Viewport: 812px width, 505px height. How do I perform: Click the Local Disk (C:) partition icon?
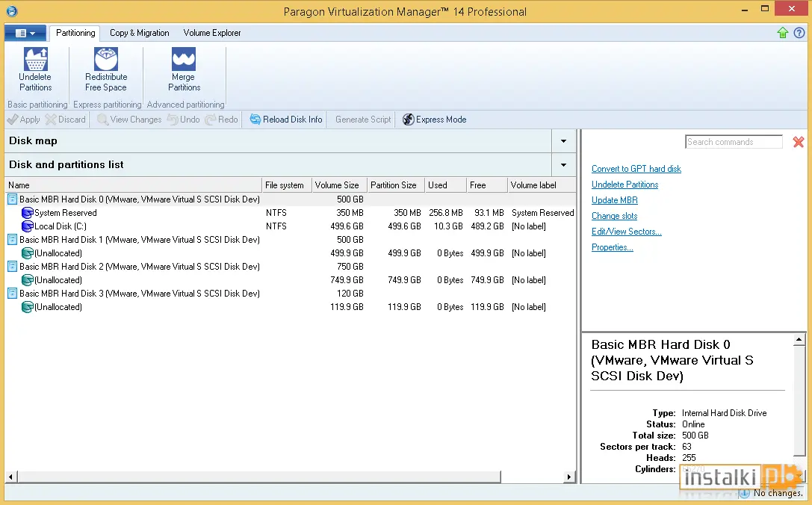tap(28, 226)
